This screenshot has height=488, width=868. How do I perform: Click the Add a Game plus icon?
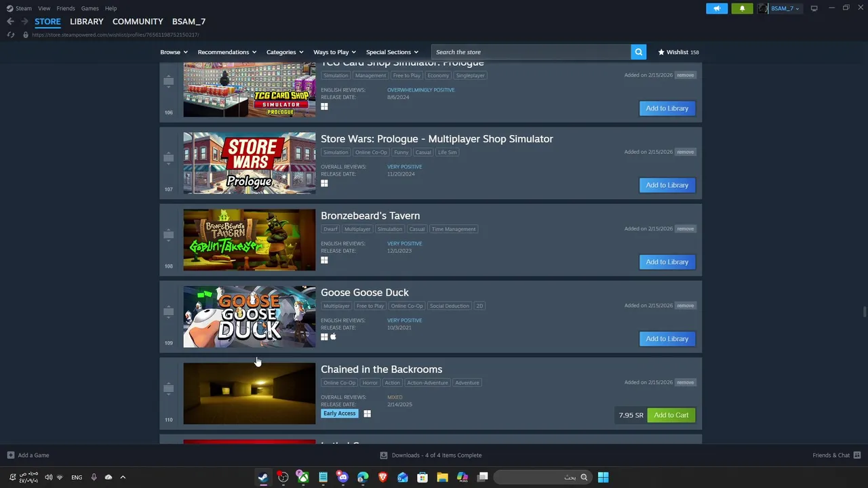click(x=10, y=455)
